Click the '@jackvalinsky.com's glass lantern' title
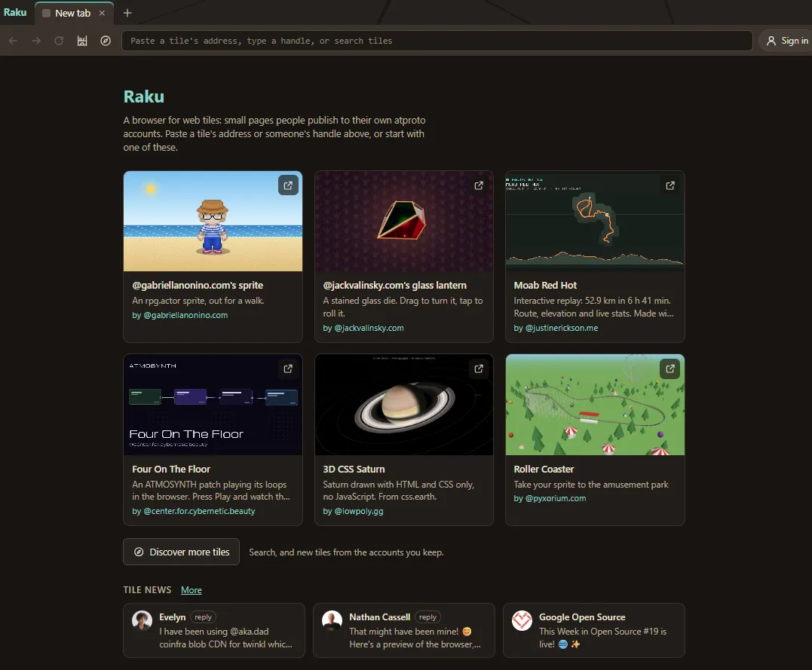The image size is (812, 670). [394, 286]
